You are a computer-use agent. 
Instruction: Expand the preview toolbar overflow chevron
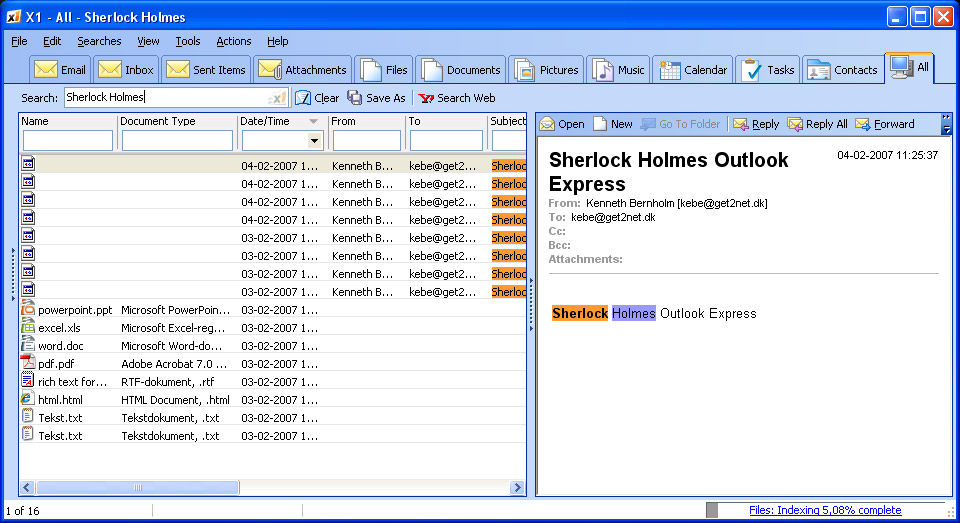[x=946, y=124]
